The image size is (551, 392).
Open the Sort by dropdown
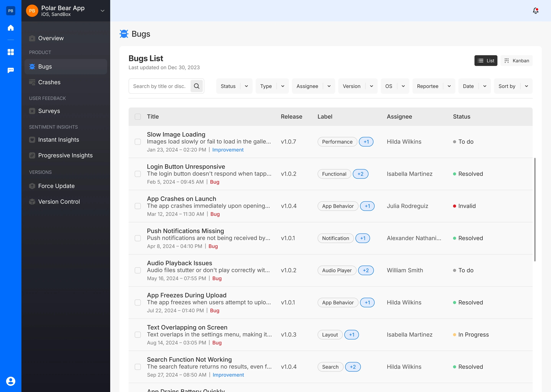click(513, 86)
